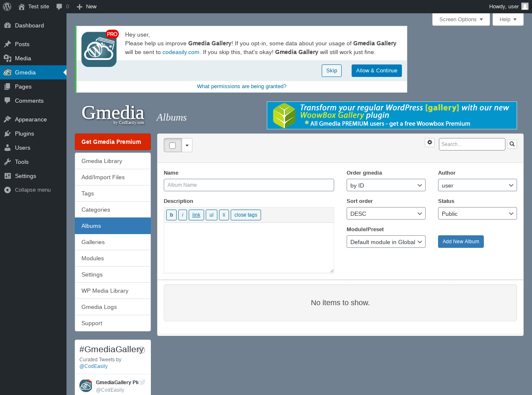Click the bold b editor button
The height and width of the screenshot is (395, 532).
point(171,215)
